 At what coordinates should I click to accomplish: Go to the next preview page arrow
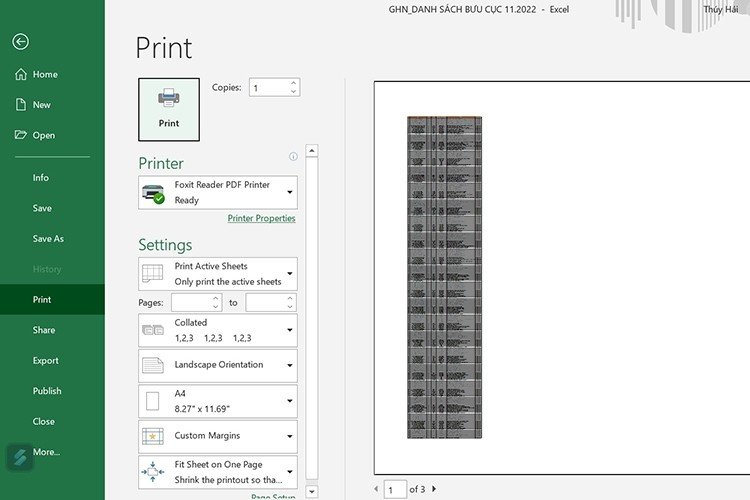coord(434,488)
